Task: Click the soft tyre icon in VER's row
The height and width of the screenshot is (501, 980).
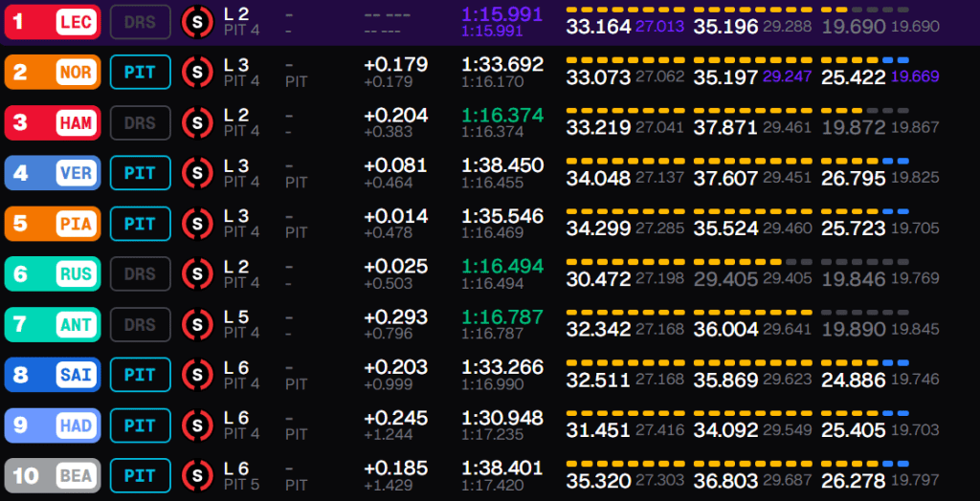Action: tap(197, 173)
